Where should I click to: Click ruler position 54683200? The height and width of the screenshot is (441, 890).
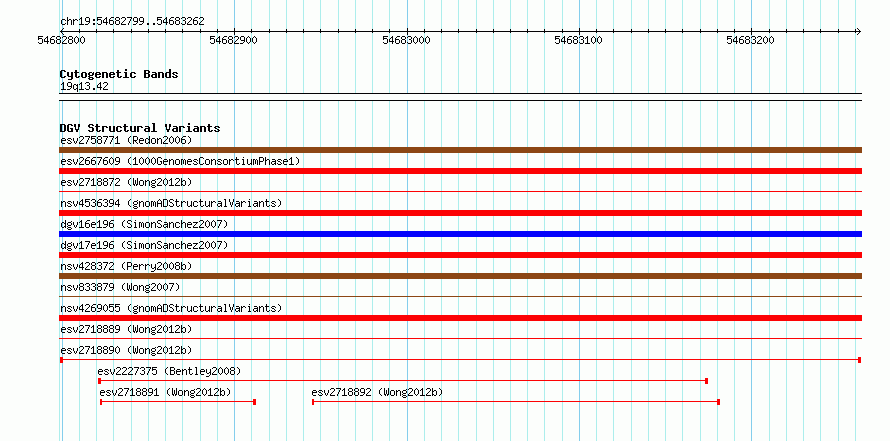click(750, 40)
